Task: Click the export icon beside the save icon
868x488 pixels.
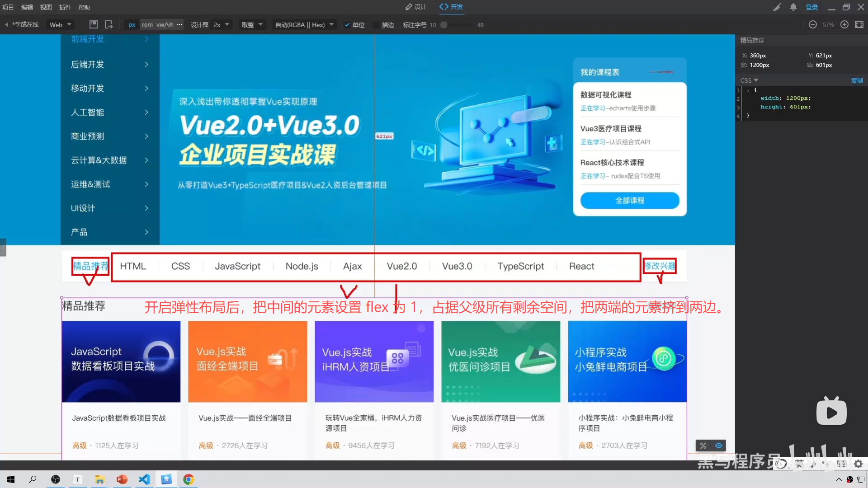Action: click(x=108, y=24)
